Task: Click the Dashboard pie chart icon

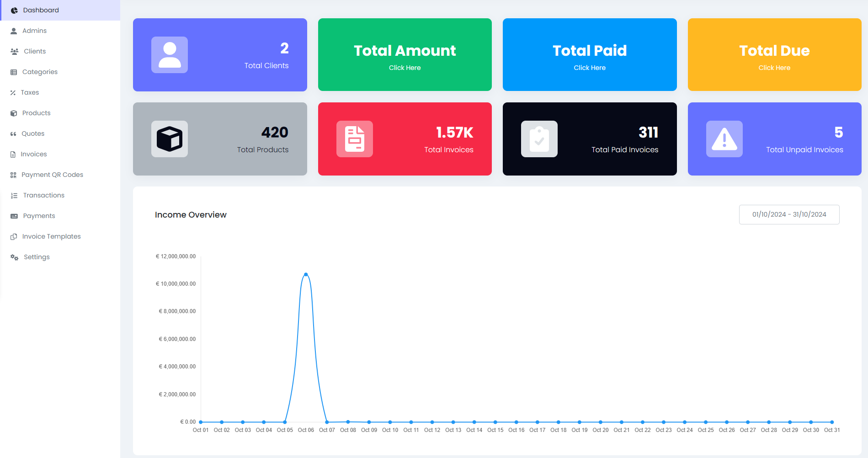Action: (x=14, y=11)
